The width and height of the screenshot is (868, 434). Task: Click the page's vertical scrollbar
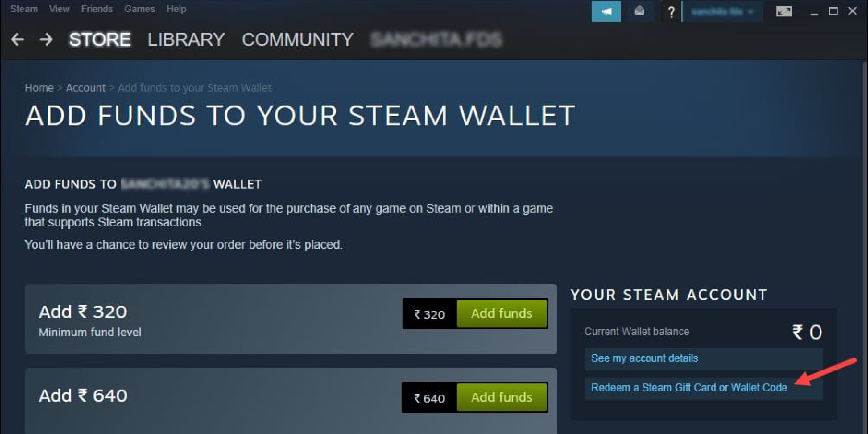point(864,247)
